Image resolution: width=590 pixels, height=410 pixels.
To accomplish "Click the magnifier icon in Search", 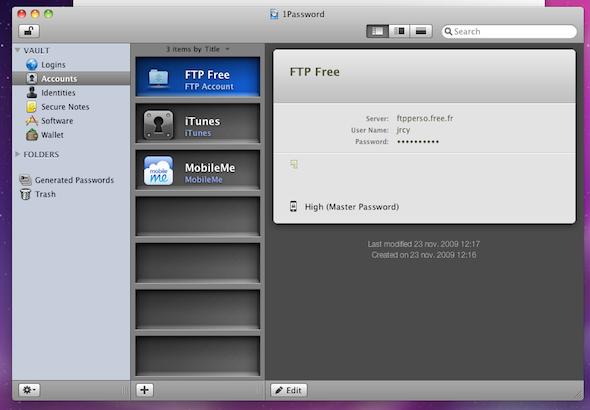I will (x=448, y=32).
